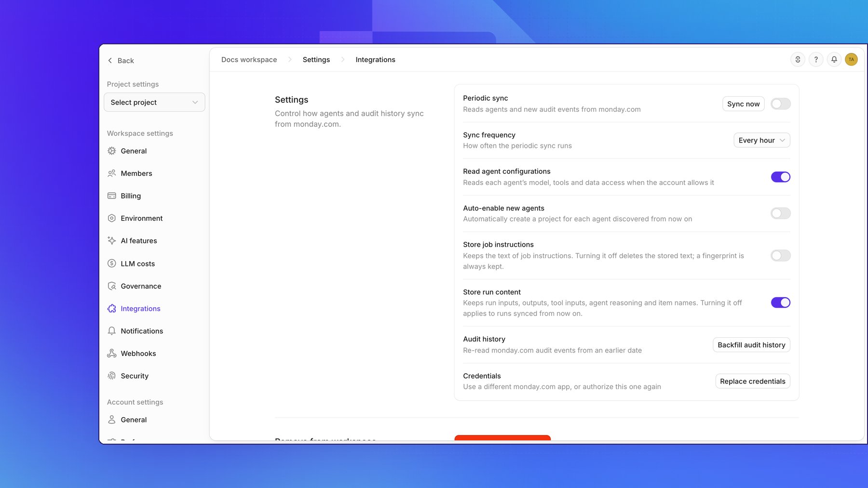Disable the Store run content toggle
Screen dimensions: 868x488
(x=780, y=303)
